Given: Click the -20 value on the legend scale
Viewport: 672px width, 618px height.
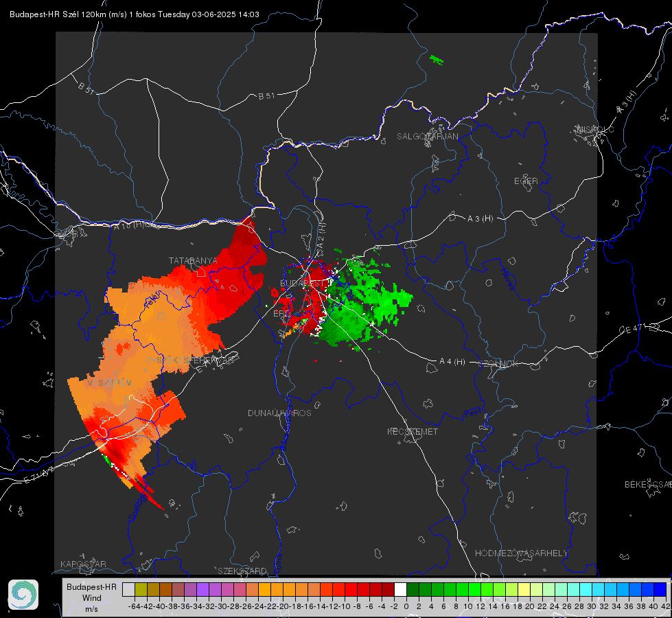Looking at the screenshot, I should pos(283,606).
